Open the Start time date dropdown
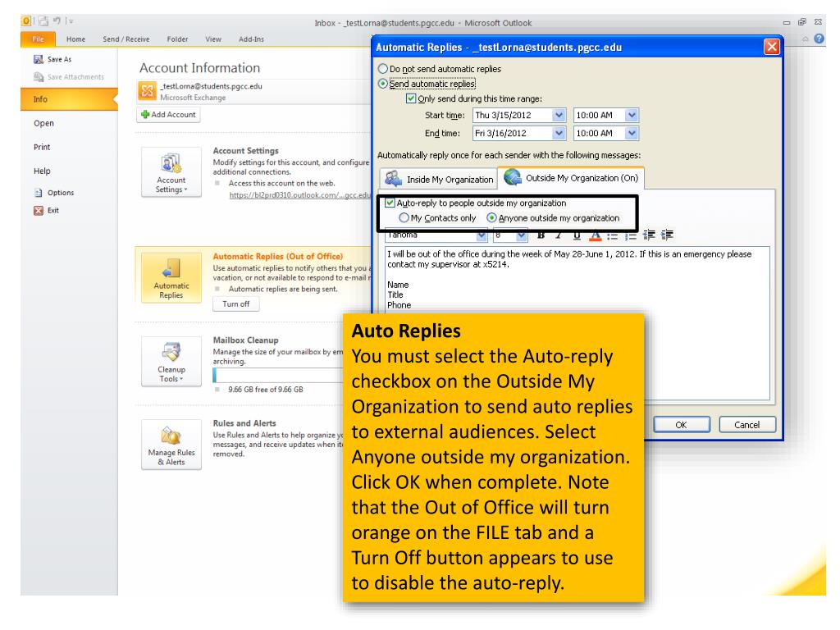840x630 pixels. coord(559,115)
